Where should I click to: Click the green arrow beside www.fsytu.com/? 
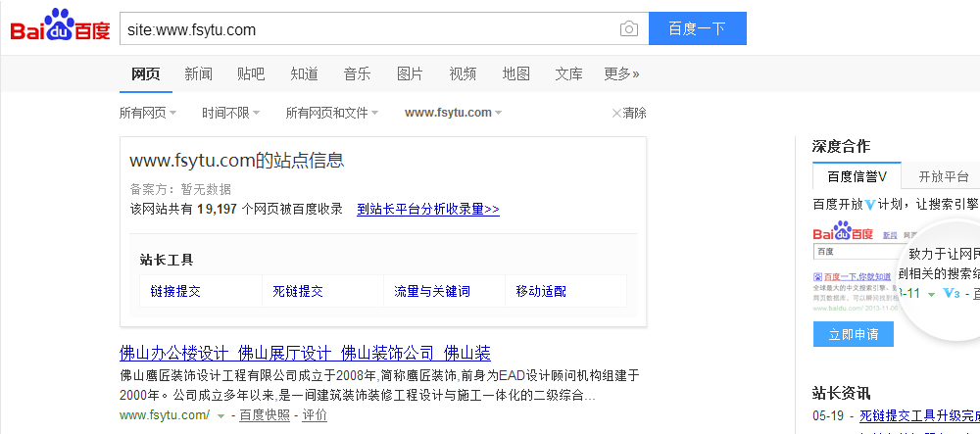220,416
